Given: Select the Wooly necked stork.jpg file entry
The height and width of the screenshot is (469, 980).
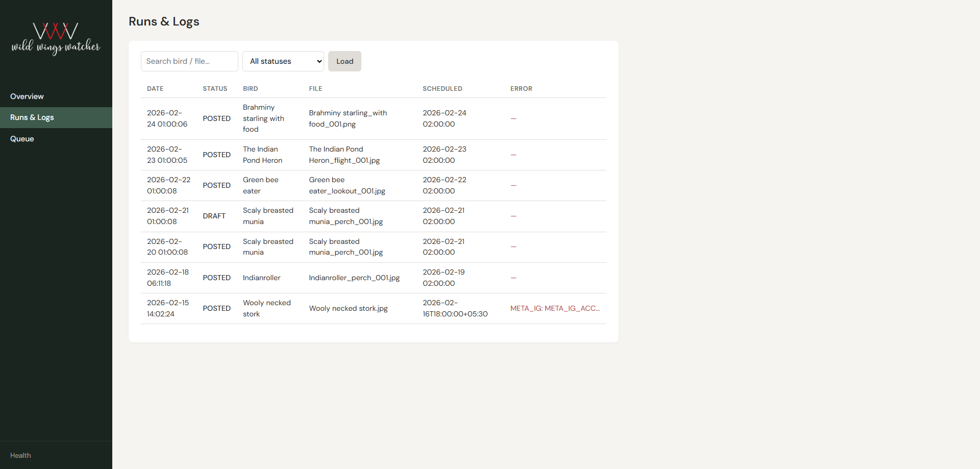Looking at the screenshot, I should [x=348, y=308].
